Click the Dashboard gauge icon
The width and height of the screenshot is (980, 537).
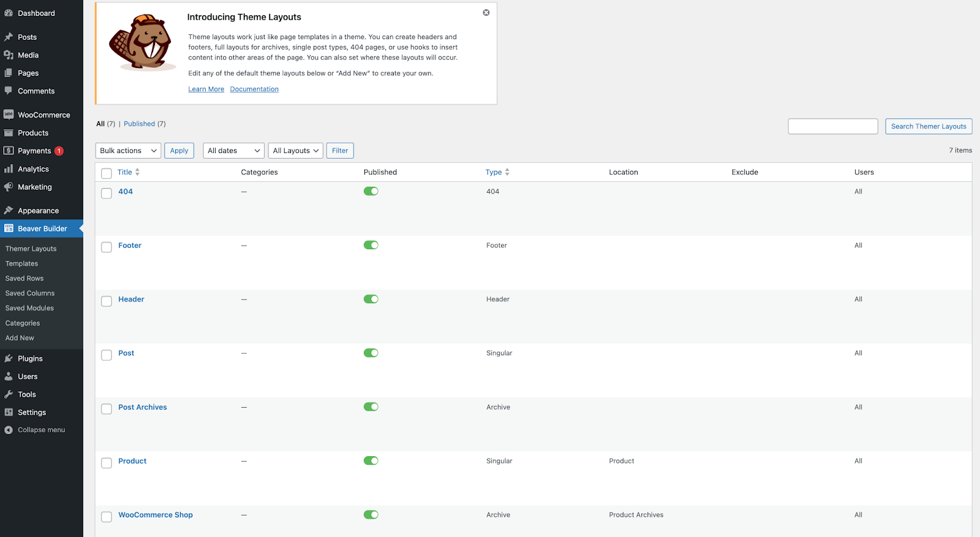pyautogui.click(x=9, y=13)
